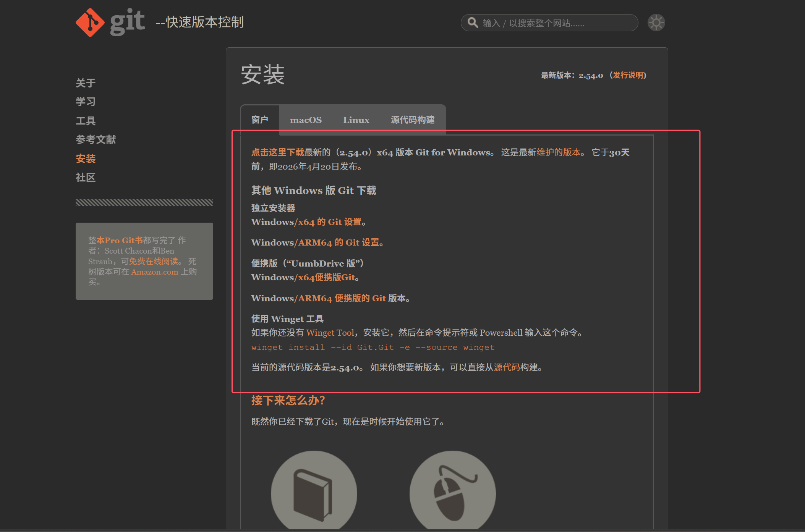The width and height of the screenshot is (805, 532).
Task: Open the 学习 sidebar link
Action: [x=86, y=102]
